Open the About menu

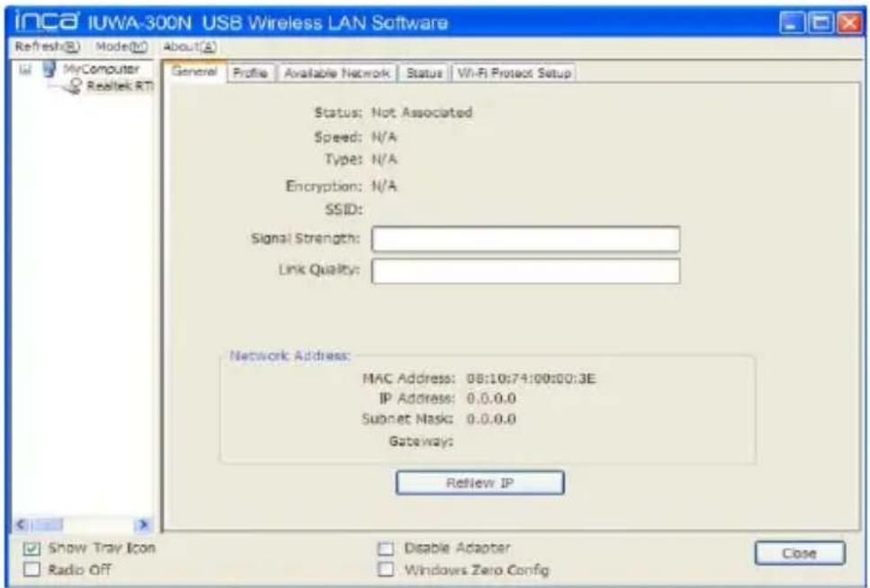(x=189, y=47)
